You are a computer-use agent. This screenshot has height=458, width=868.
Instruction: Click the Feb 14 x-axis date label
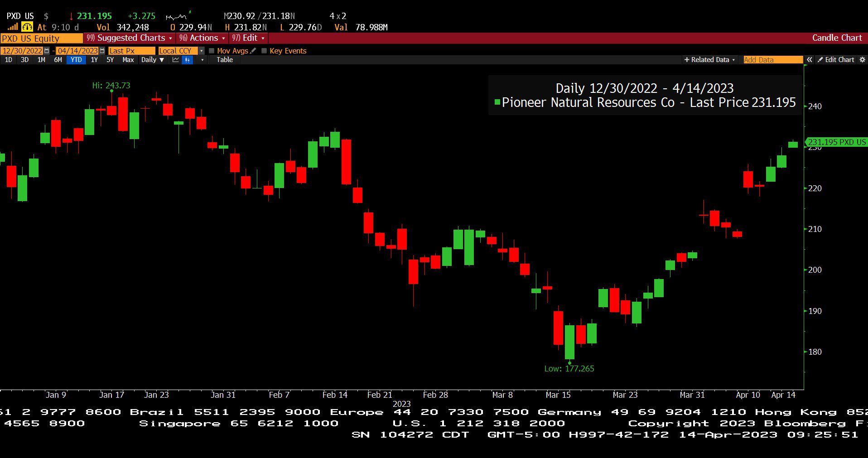tap(335, 395)
